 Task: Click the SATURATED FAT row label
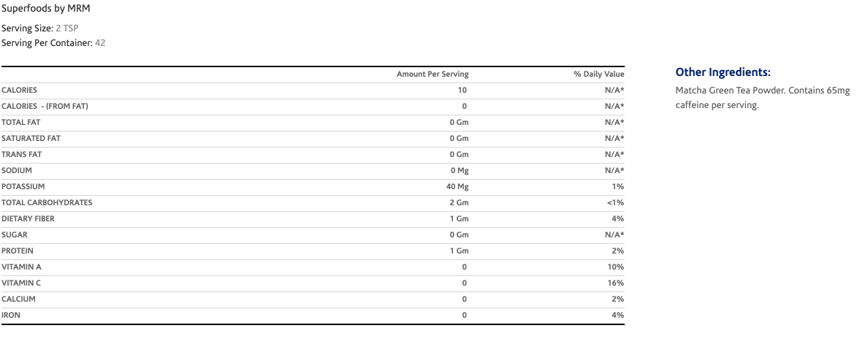coord(31,138)
